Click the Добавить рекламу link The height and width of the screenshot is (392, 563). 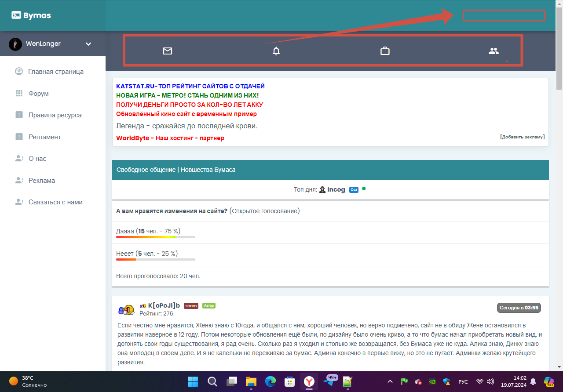(522, 137)
